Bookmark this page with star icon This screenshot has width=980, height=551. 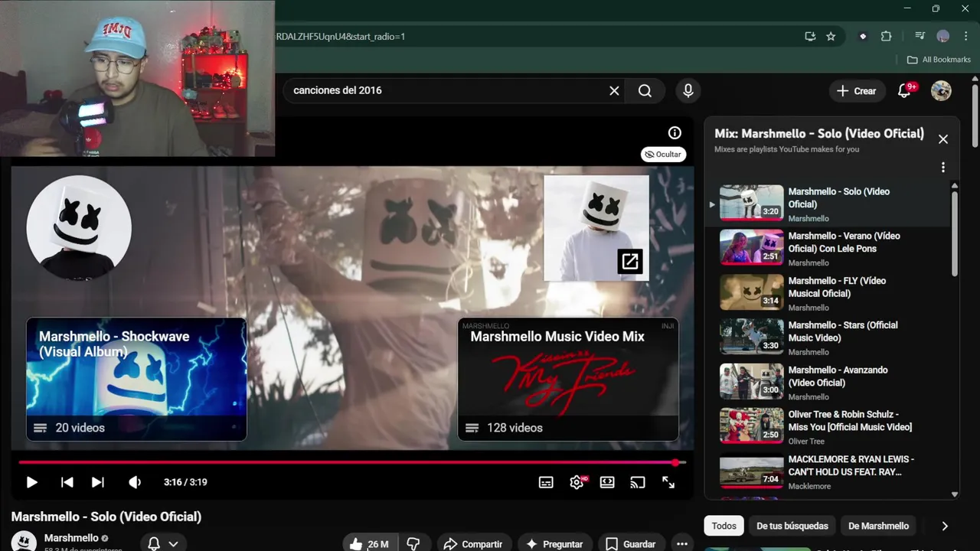click(x=831, y=36)
